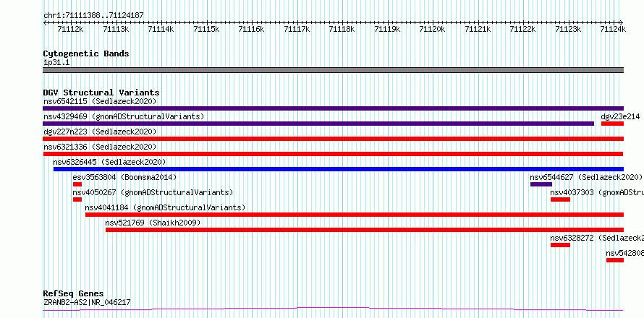Click the 71119k ruler tick label
644x318 pixels.
click(387, 29)
